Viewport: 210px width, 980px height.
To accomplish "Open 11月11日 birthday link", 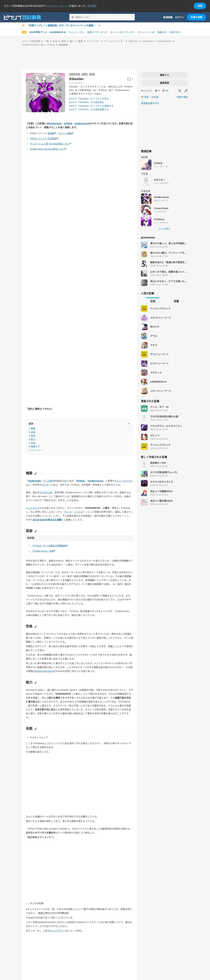I will 47,492.
